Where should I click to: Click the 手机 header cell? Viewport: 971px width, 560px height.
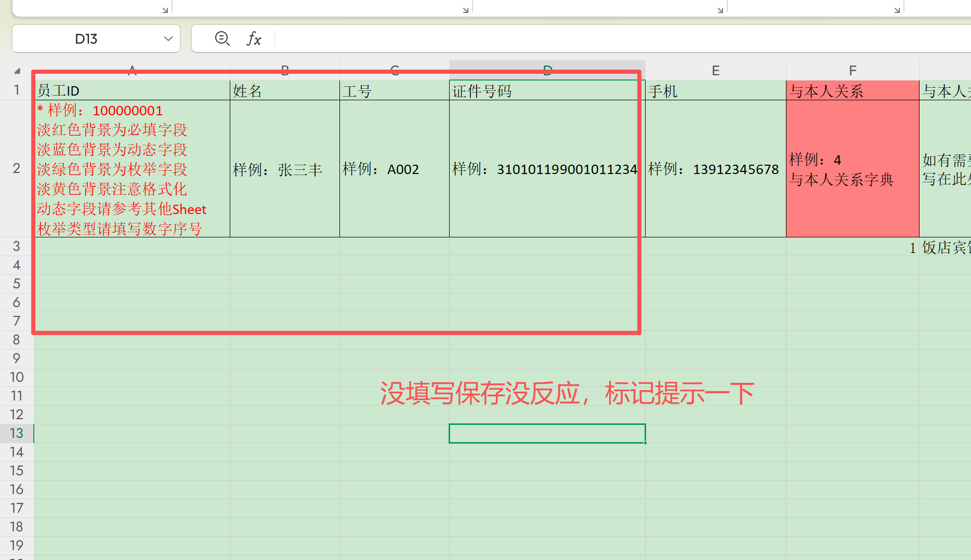point(715,91)
